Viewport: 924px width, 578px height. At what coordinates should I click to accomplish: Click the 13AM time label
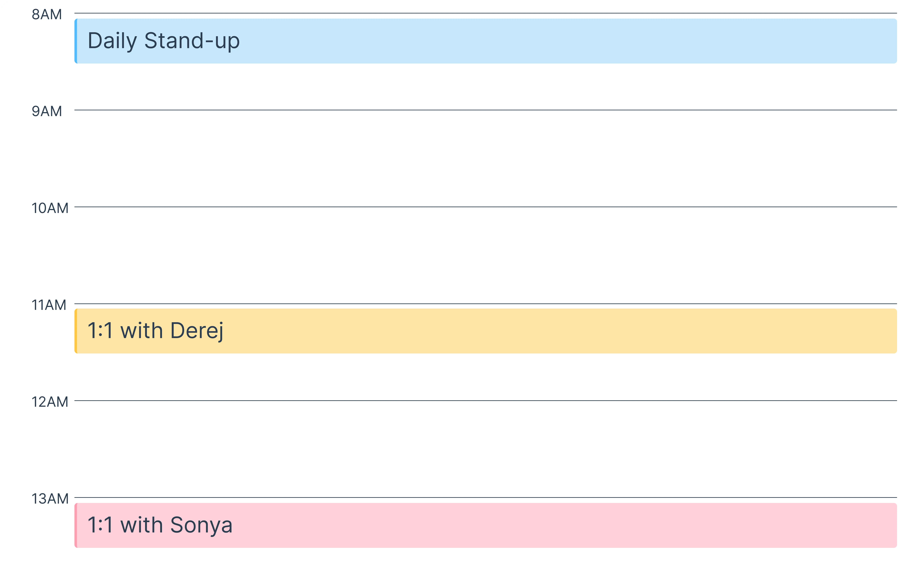50,499
